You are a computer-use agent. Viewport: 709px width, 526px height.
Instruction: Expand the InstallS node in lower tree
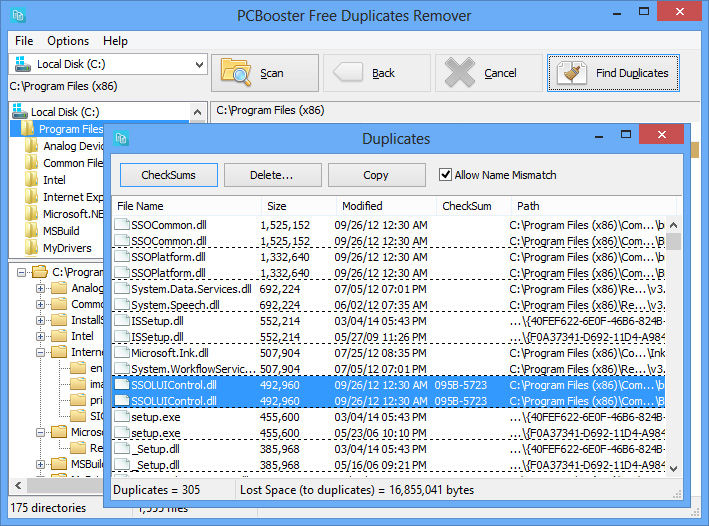[x=40, y=321]
